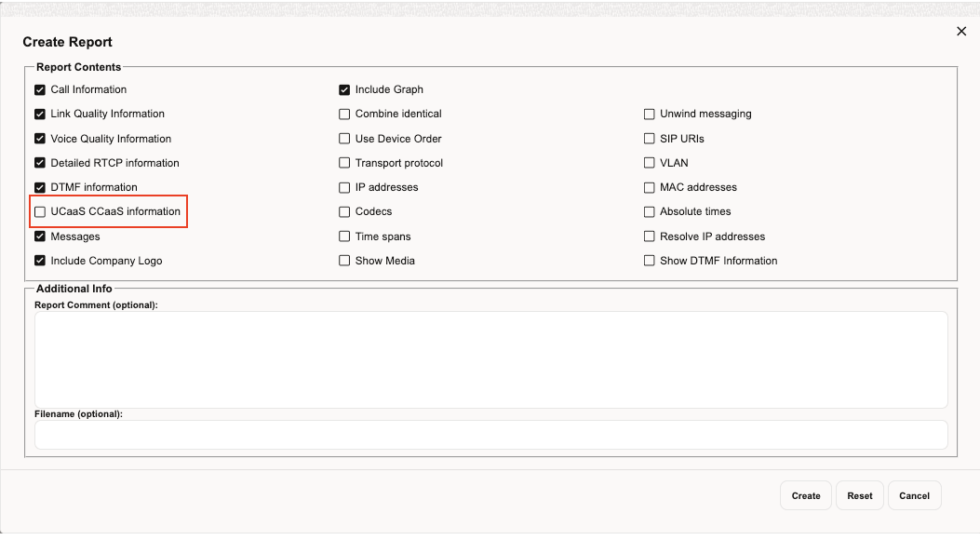980x540 pixels.
Task: Uncheck DTMF information
Action: [x=40, y=187]
